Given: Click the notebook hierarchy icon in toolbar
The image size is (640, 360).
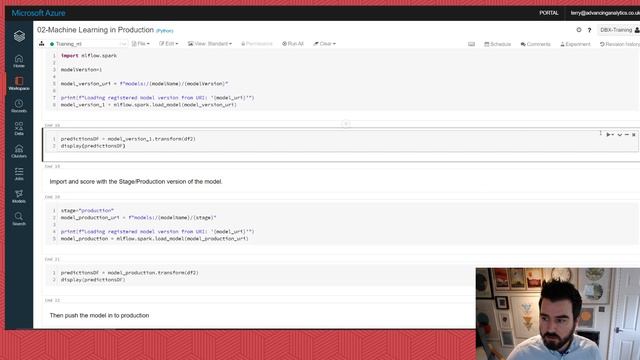Looking at the screenshot, I should tap(42, 44).
